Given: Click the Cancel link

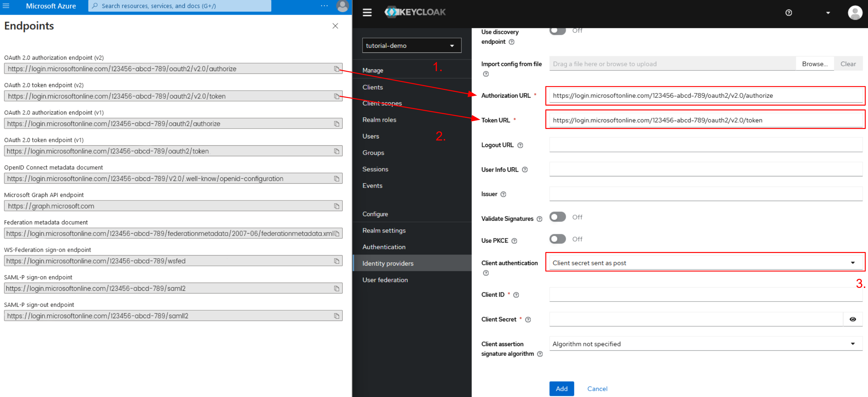Looking at the screenshot, I should 597,389.
